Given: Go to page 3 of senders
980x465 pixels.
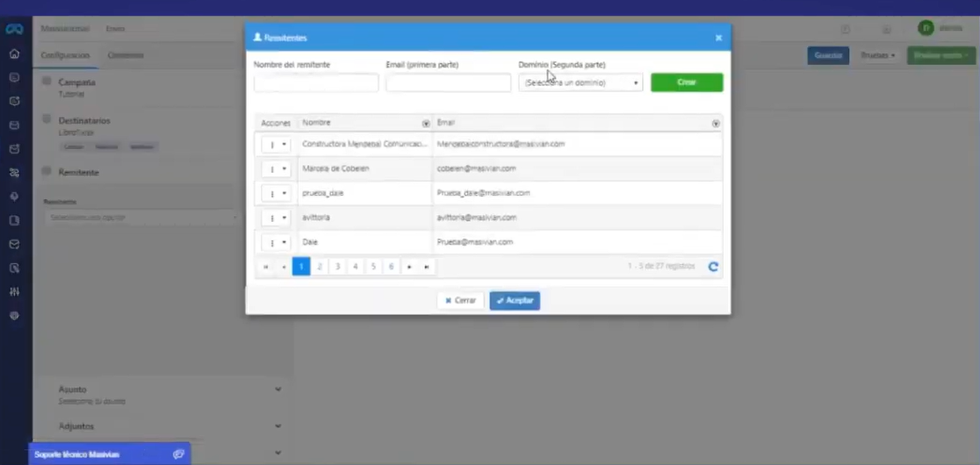Looking at the screenshot, I should tap(337, 267).
